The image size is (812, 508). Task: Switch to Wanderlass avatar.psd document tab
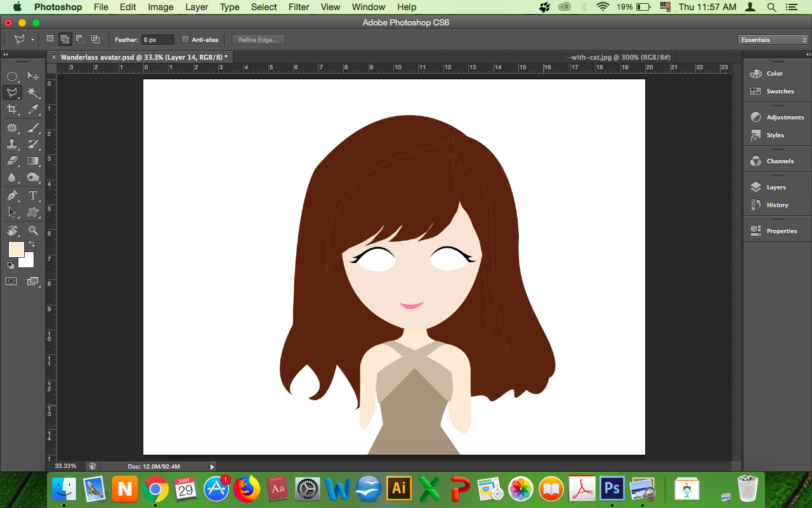point(144,57)
